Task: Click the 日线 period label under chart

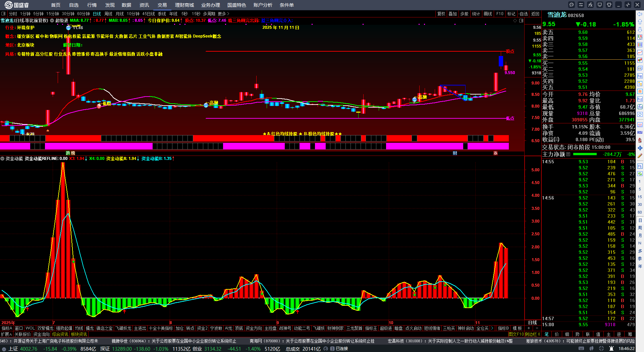Action: point(533,322)
